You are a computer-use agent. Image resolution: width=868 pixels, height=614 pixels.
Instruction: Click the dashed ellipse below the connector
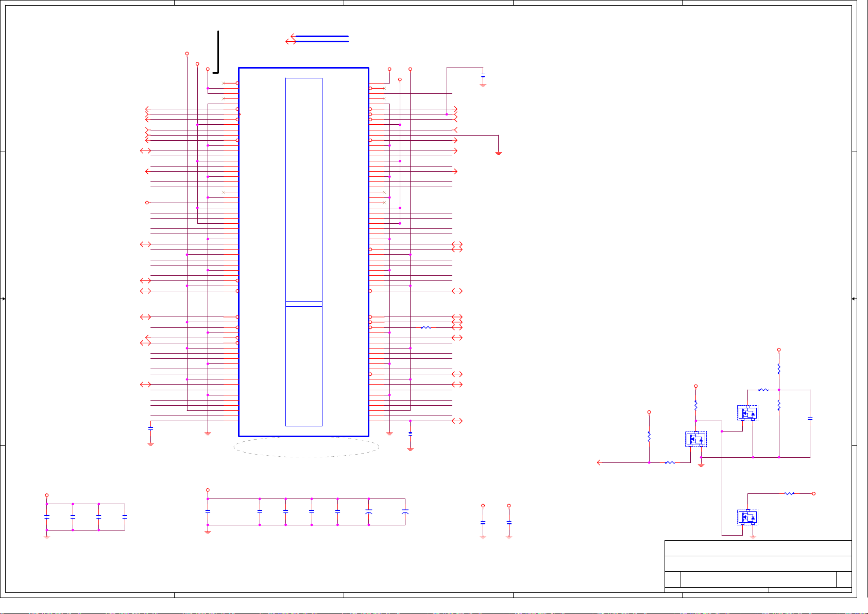pyautogui.click(x=306, y=447)
